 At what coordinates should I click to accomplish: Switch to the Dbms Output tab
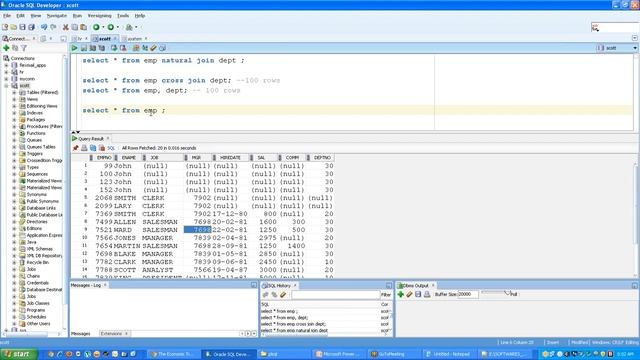[415, 286]
